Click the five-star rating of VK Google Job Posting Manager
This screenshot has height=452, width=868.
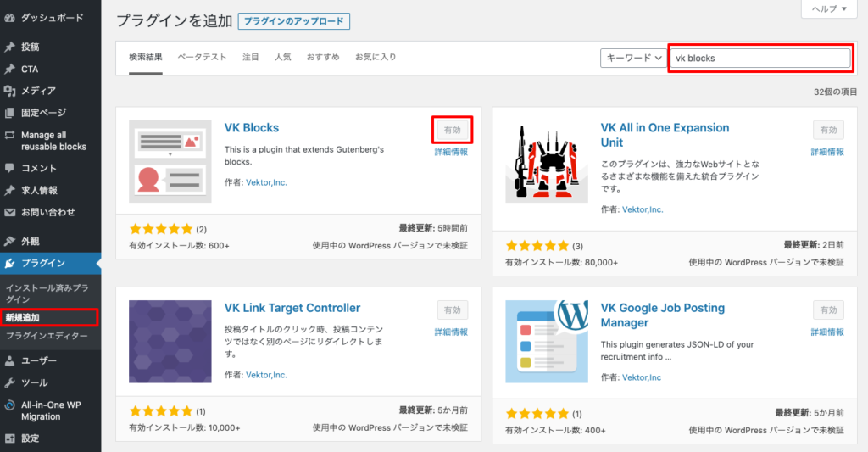[x=537, y=413]
